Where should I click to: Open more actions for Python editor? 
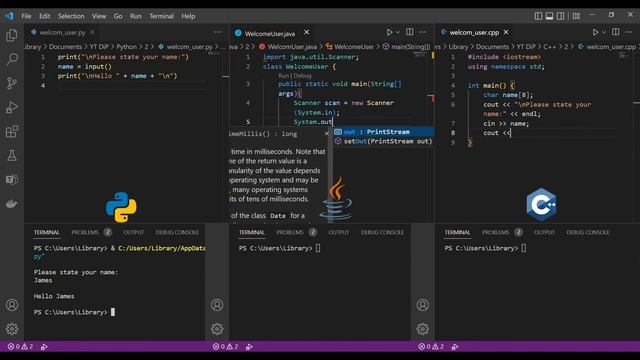[218, 32]
